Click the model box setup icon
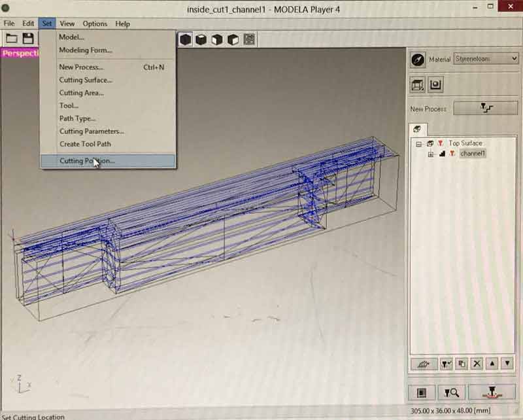 417,84
